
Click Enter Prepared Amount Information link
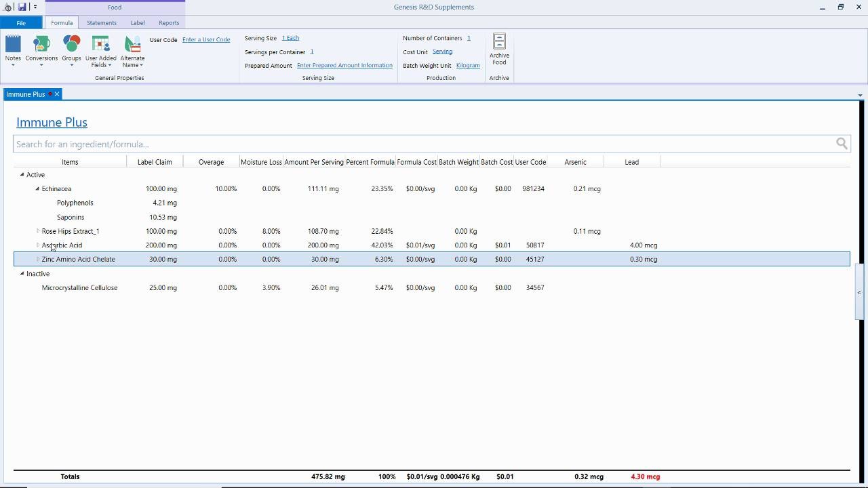point(344,66)
